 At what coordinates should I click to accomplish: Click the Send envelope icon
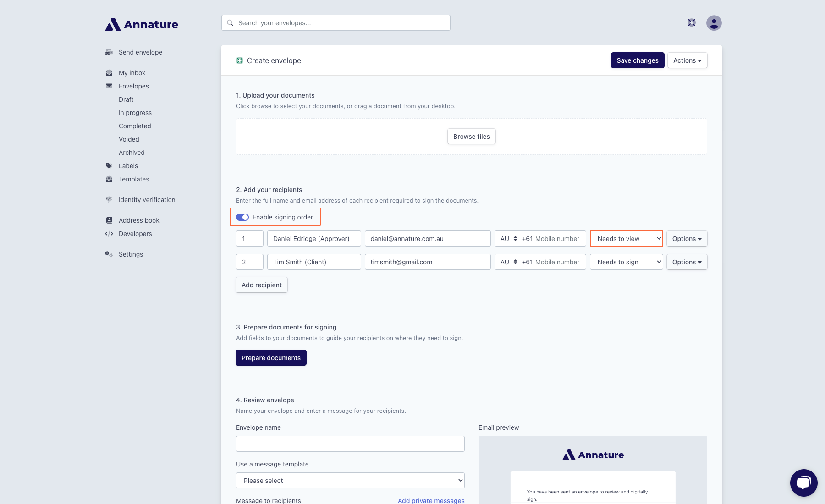point(109,52)
